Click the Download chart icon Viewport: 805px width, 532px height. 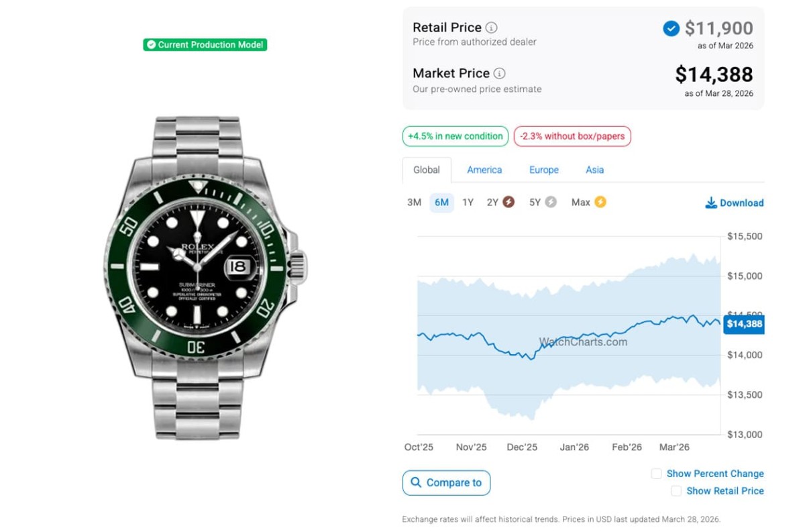click(x=711, y=203)
